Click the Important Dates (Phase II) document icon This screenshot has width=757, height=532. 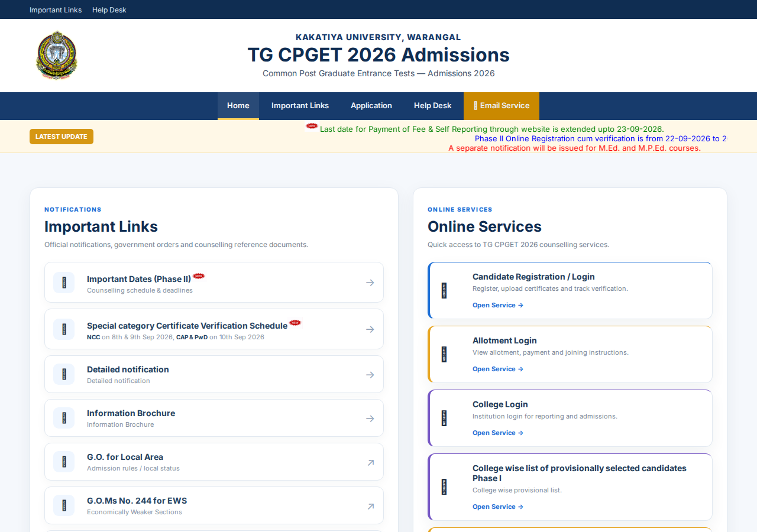pos(64,283)
